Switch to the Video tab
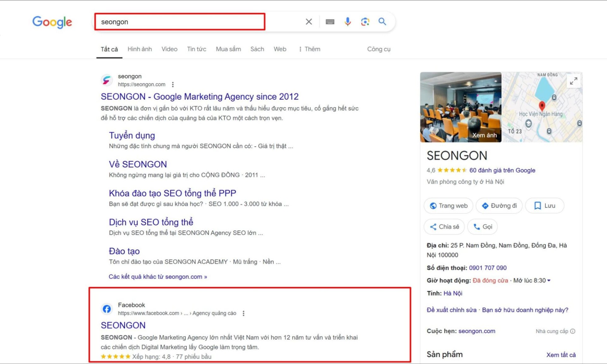The height and width of the screenshot is (364, 607). (169, 49)
